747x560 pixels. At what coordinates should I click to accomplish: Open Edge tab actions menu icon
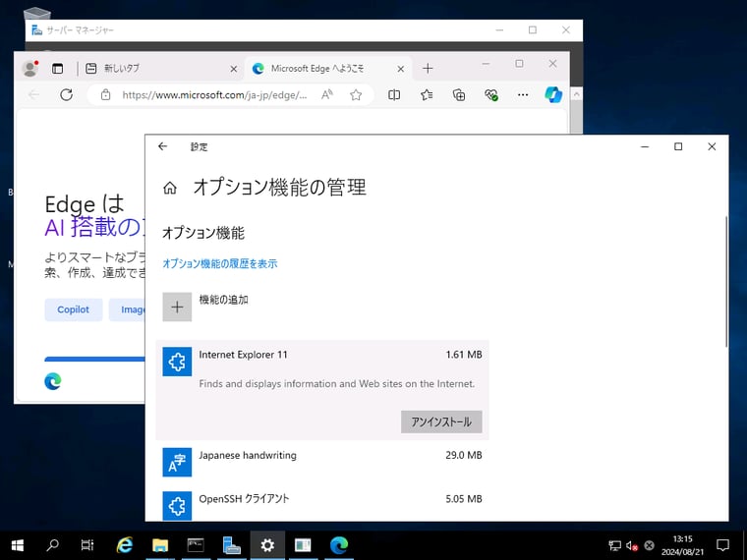pyautogui.click(x=58, y=69)
